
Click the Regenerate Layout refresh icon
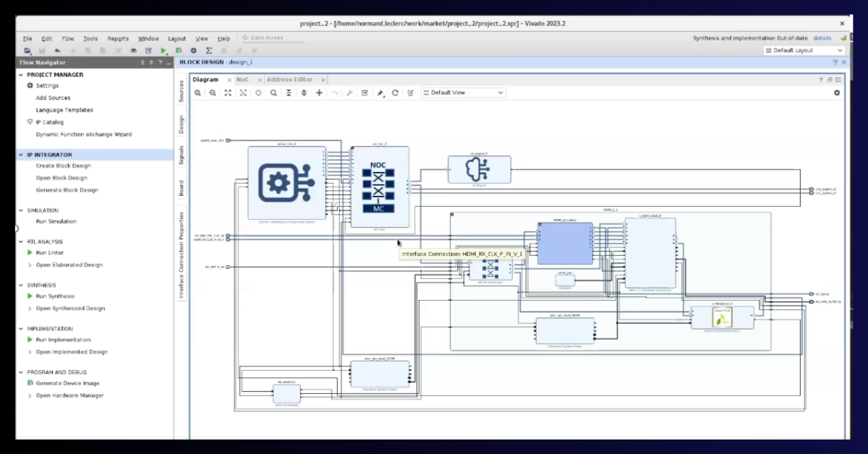pyautogui.click(x=395, y=93)
